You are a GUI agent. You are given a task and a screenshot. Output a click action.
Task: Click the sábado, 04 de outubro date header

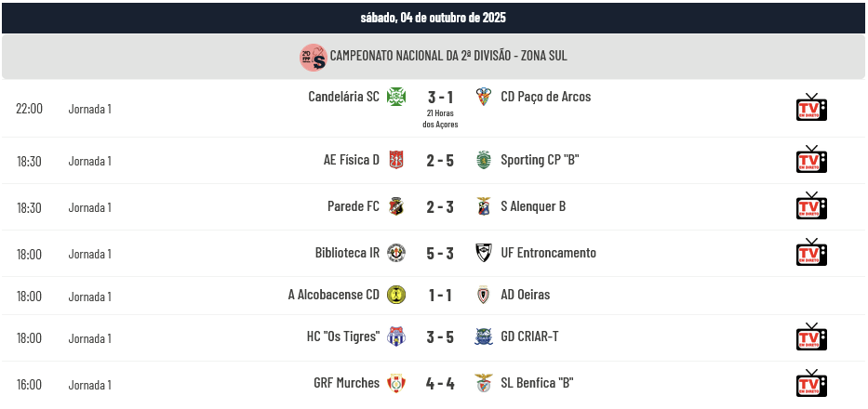pos(434,18)
